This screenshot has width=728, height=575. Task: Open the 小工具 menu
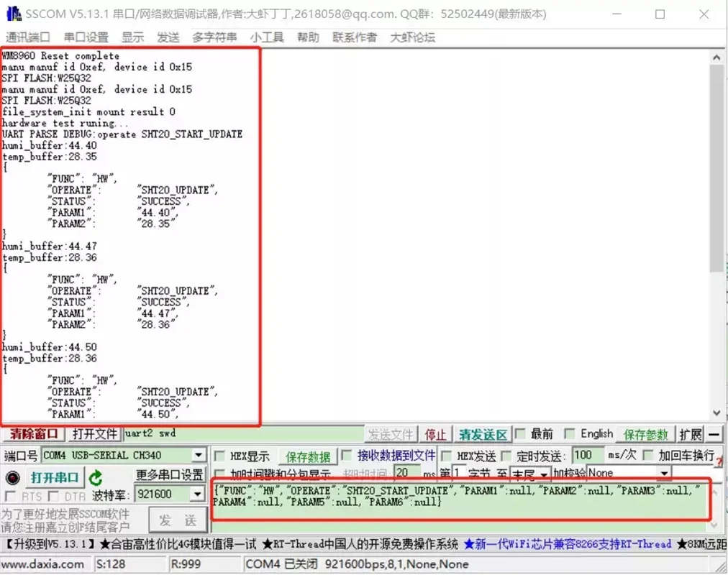click(x=267, y=37)
